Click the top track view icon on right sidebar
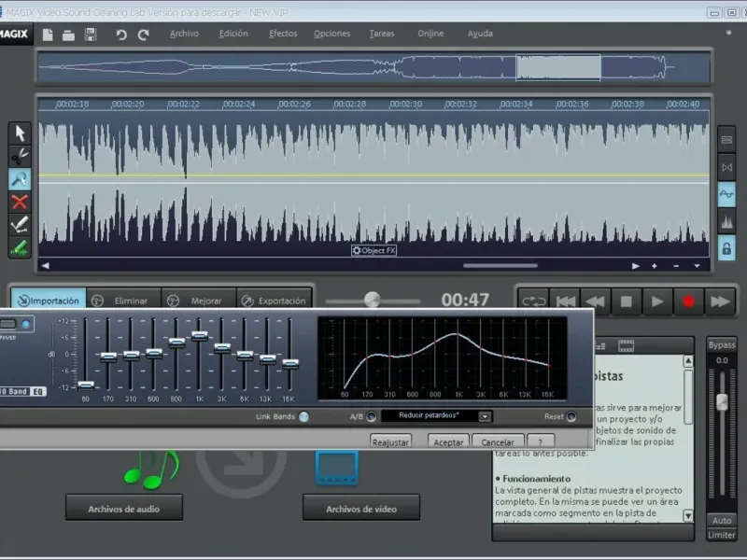This screenshot has width=747, height=560. [x=726, y=140]
